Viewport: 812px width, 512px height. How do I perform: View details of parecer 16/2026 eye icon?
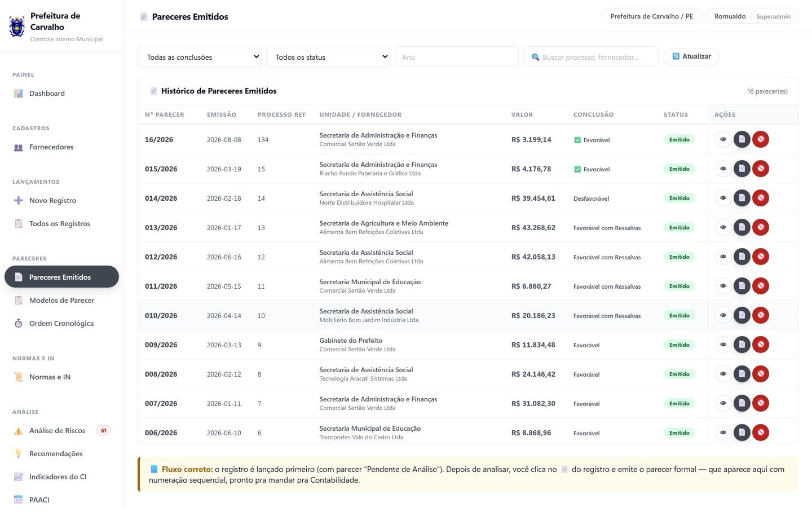pyautogui.click(x=723, y=139)
